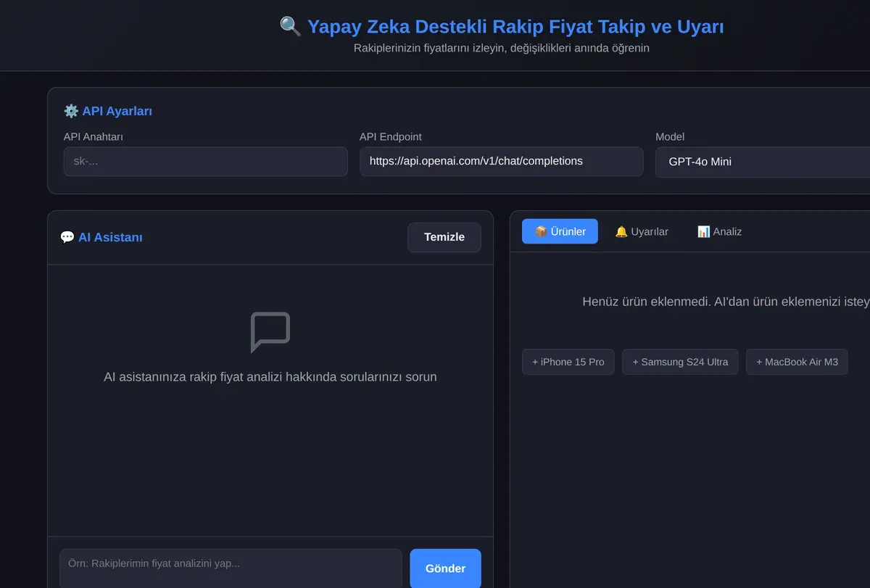Click the page title Yapay Zeka Destekli heading
The width and height of the screenshot is (870, 588).
[x=515, y=27]
